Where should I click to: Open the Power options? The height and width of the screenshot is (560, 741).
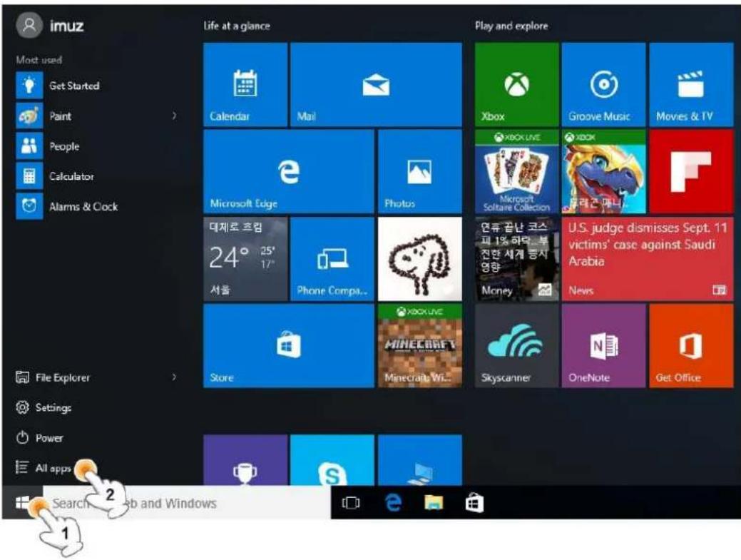click(39, 437)
